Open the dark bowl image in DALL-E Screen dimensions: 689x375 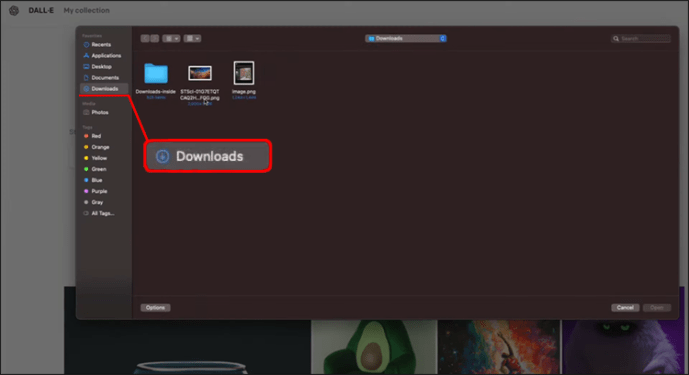click(187, 347)
